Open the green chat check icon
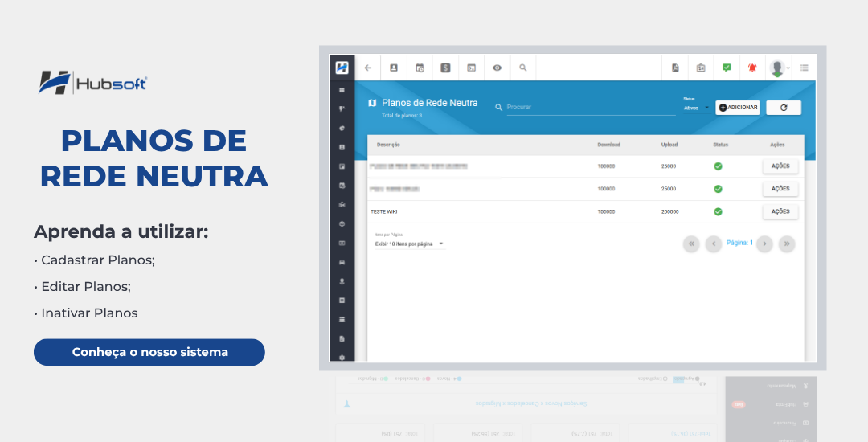This screenshot has height=442, width=868. click(x=727, y=68)
